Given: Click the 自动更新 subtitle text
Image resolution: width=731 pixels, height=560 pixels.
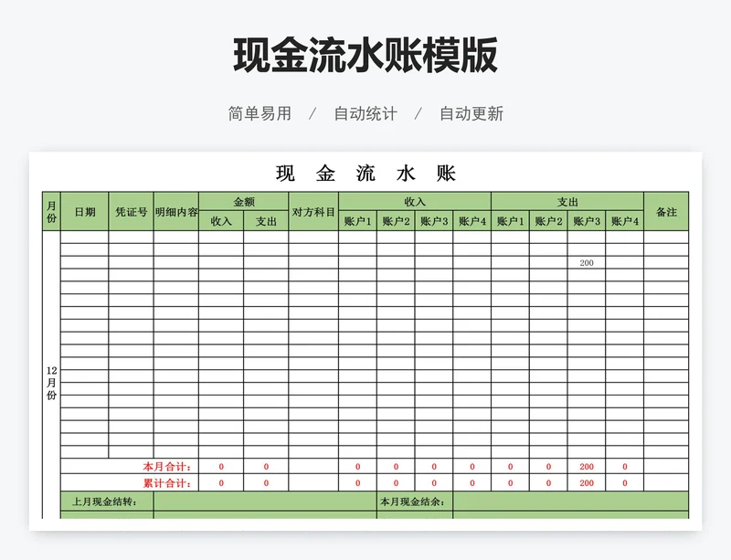Looking at the screenshot, I should click(x=471, y=113).
